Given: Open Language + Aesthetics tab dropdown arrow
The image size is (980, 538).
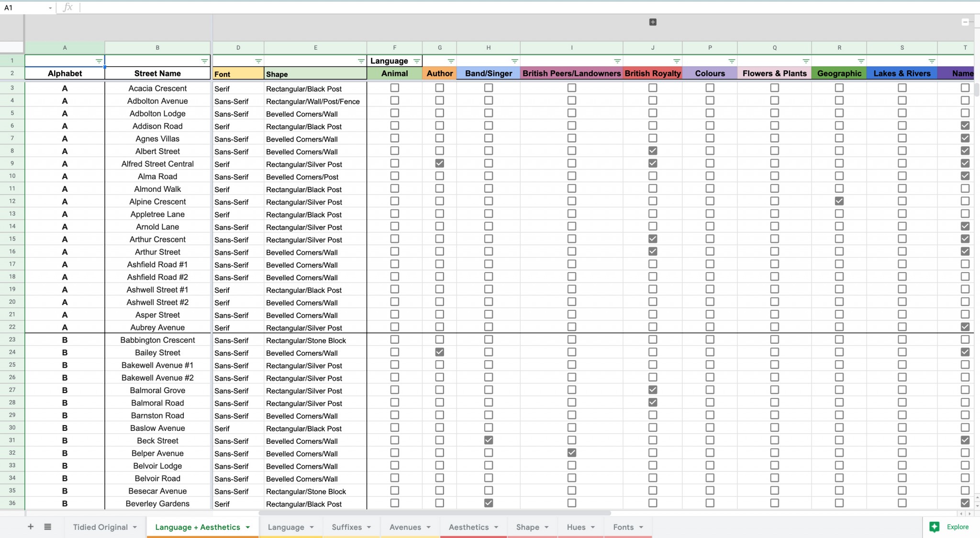Looking at the screenshot, I should 248,527.
